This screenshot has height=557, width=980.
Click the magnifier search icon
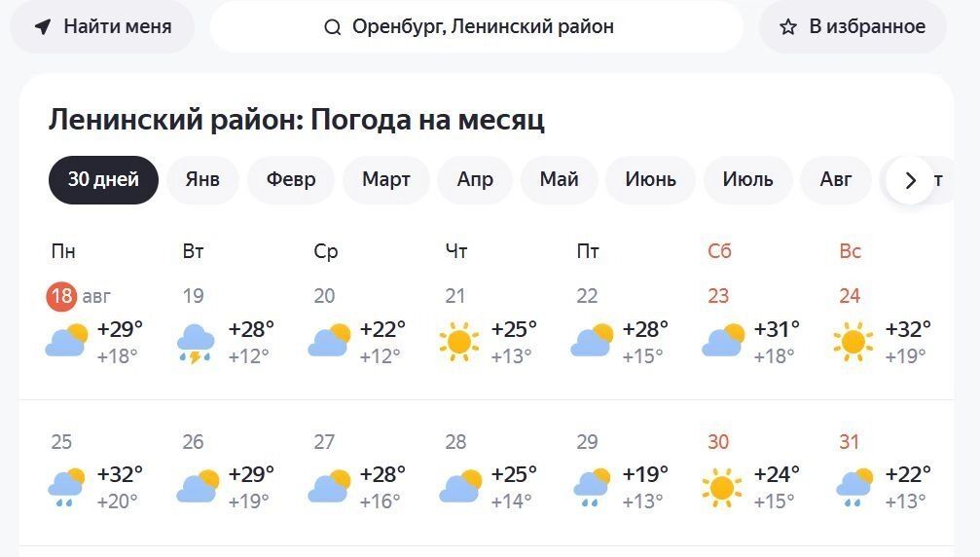tap(333, 27)
